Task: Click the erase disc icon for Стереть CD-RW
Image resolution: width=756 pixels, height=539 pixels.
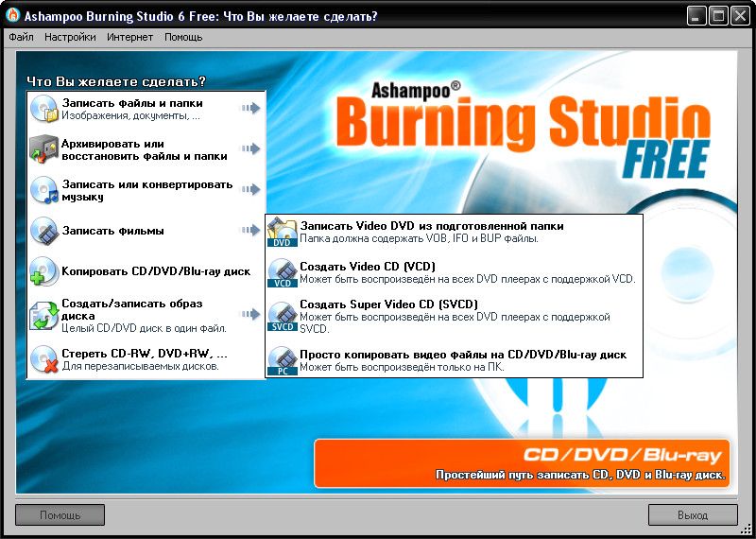Action: click(44, 359)
